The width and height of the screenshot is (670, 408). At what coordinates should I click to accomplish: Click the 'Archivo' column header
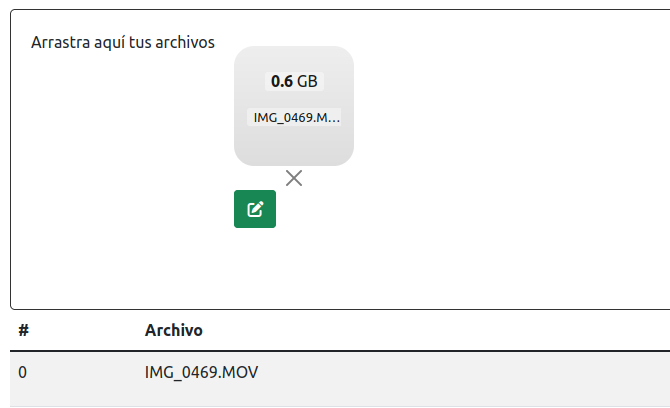[174, 330]
